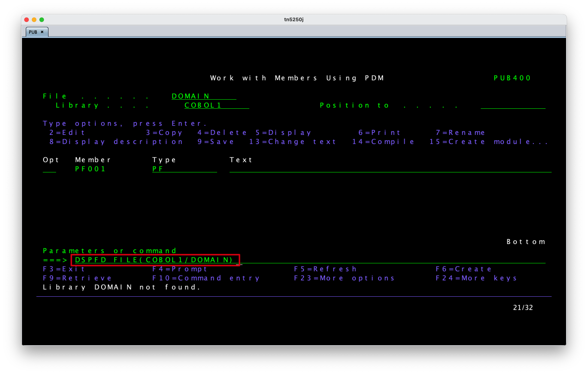Click the File input field containing DOMAIN
The image size is (588, 374).
(x=204, y=96)
